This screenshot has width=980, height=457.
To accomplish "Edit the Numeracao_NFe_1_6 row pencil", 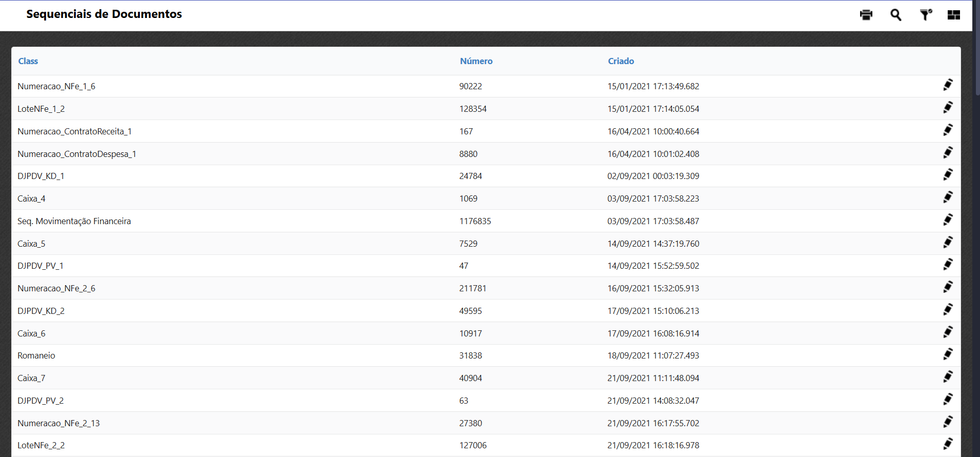I will [x=948, y=85].
